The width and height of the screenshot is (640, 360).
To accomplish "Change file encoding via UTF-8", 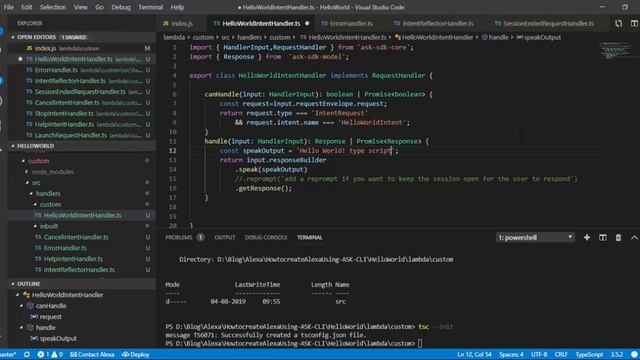I will pos(539,354).
